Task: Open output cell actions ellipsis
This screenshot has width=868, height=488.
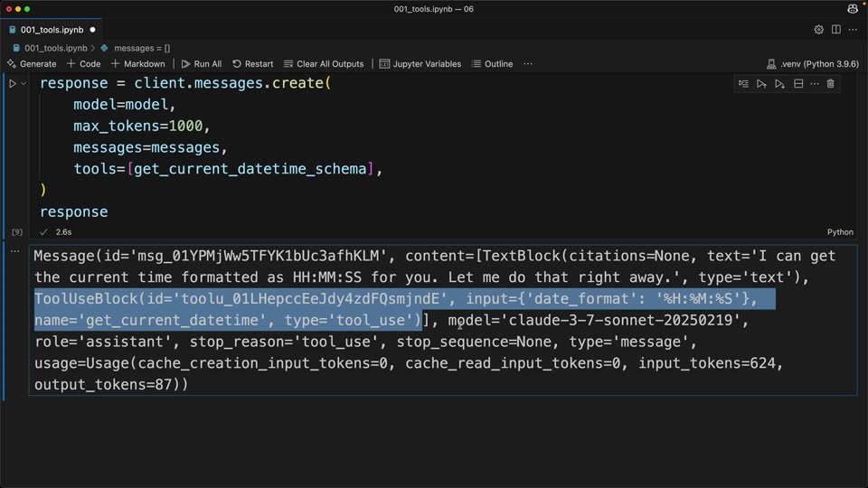Action: coord(15,251)
